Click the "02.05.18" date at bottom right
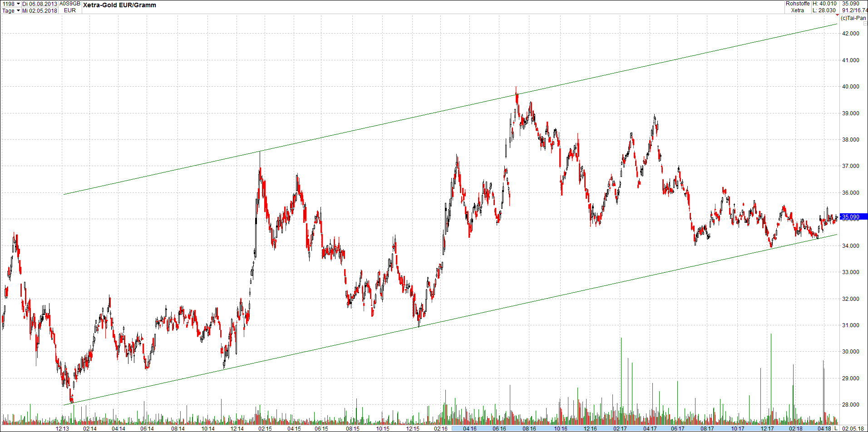The width and height of the screenshot is (868, 432). (853, 428)
